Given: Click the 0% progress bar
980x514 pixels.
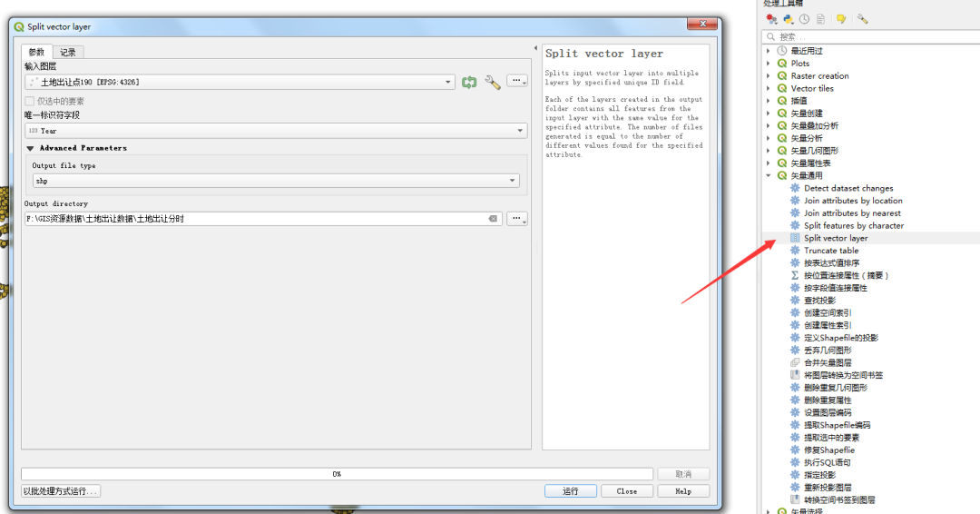Looking at the screenshot, I should (337, 474).
